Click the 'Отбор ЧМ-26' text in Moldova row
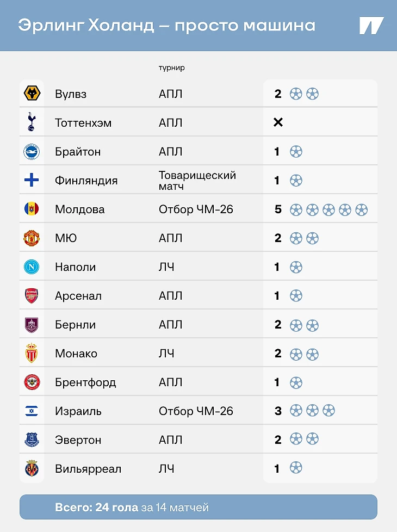Viewport: 397px width, 532px height. pos(196,209)
